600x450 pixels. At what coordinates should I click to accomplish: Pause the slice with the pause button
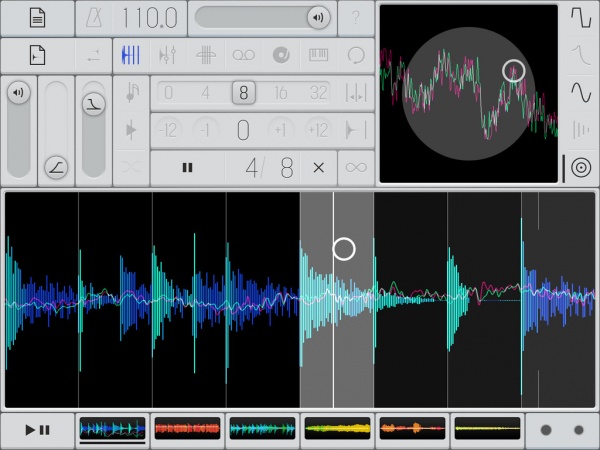coord(188,168)
